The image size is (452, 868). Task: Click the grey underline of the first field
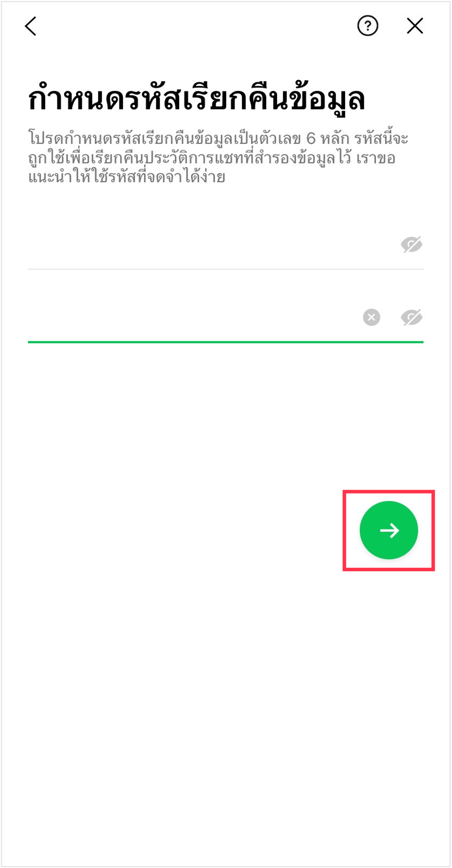click(x=225, y=269)
